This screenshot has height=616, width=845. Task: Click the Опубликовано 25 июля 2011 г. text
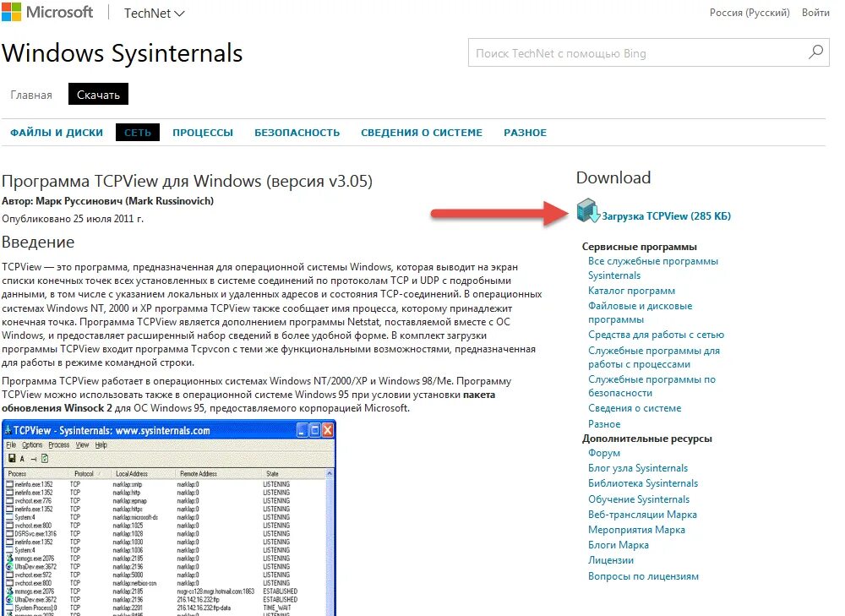tap(73, 219)
